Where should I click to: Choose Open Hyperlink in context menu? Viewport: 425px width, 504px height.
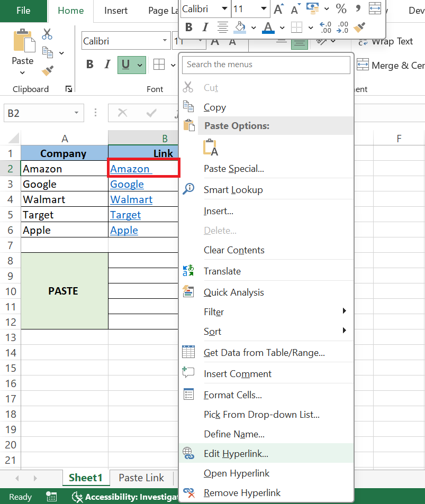click(x=266, y=473)
